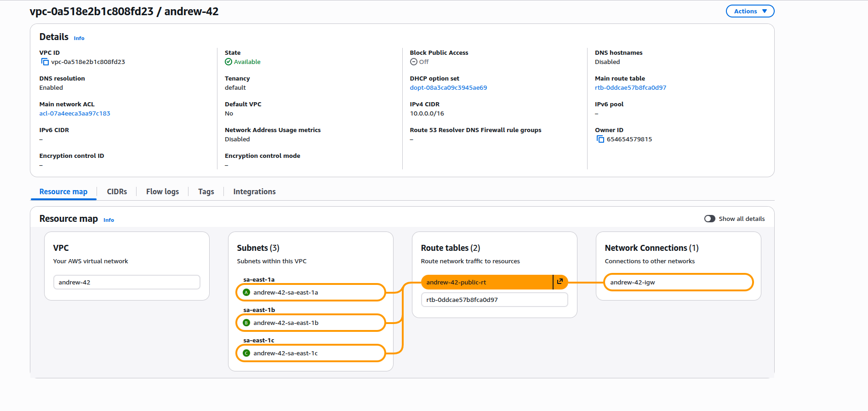The width and height of the screenshot is (868, 411).
Task: Open network ACL acl-07a4eeca3aa97c183 link
Action: (74, 113)
